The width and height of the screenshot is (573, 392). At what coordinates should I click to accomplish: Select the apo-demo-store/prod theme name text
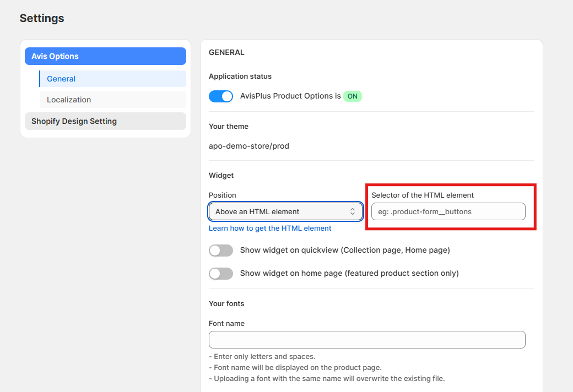[x=249, y=146]
